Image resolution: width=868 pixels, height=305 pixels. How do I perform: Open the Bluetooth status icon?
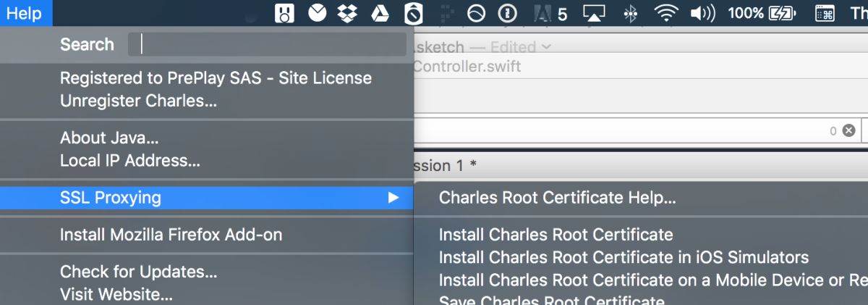click(x=630, y=12)
